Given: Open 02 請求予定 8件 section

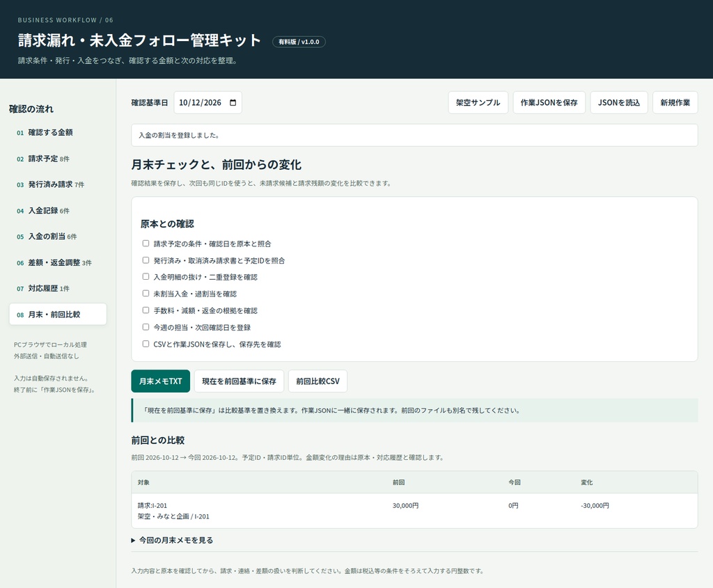Looking at the screenshot, I should click(58, 159).
